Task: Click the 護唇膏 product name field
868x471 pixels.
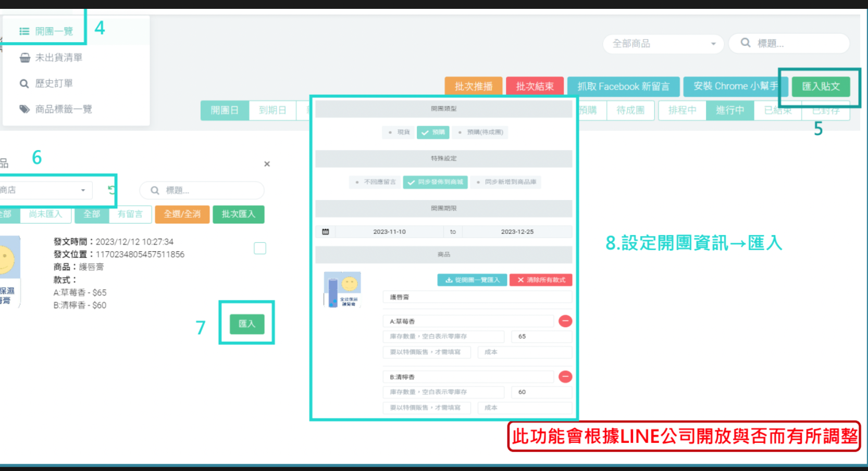Action: coord(477,297)
